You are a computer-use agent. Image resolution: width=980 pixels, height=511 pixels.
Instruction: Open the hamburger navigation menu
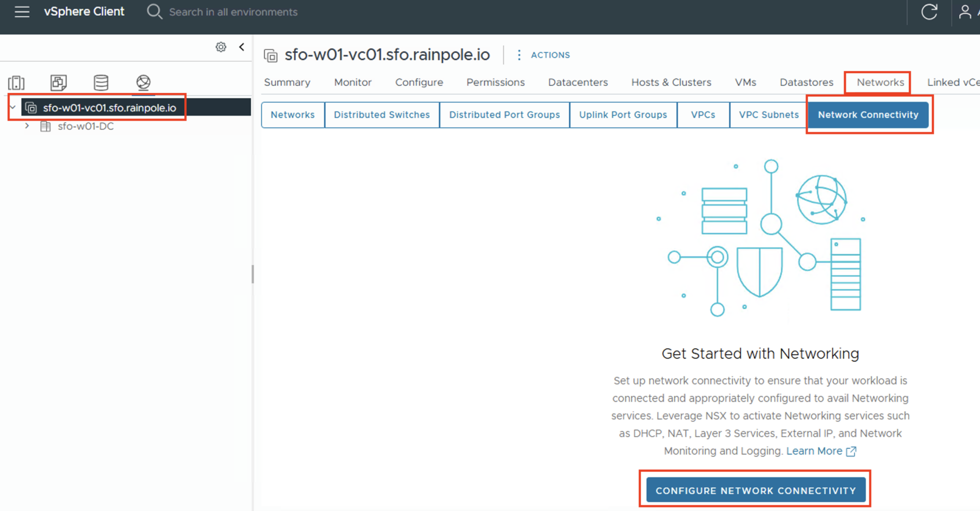point(22,12)
